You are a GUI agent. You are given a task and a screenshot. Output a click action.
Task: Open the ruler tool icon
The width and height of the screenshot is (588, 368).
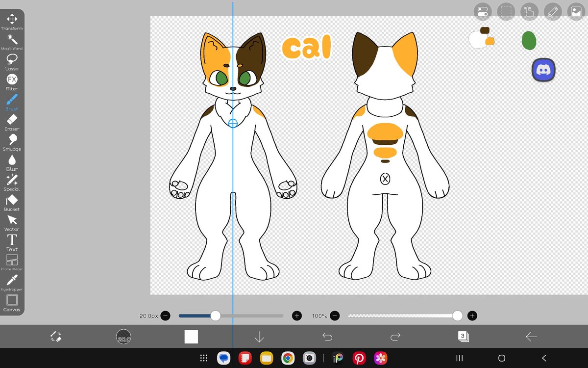point(553,12)
